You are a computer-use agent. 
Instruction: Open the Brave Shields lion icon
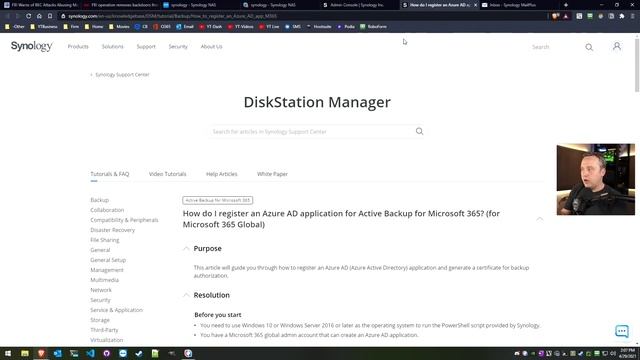tap(555, 16)
